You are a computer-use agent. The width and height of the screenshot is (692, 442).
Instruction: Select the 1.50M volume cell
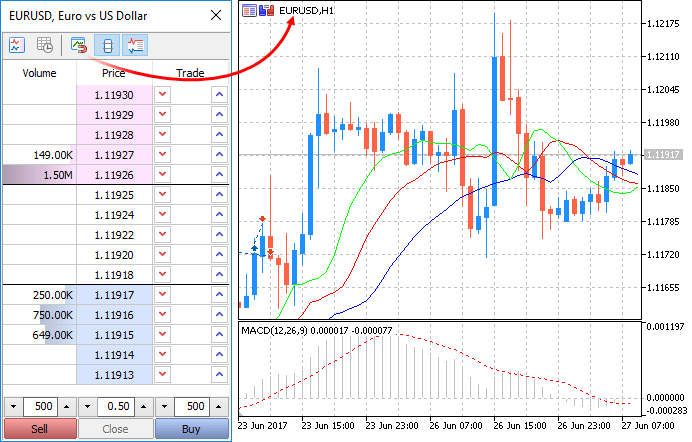click(x=39, y=175)
